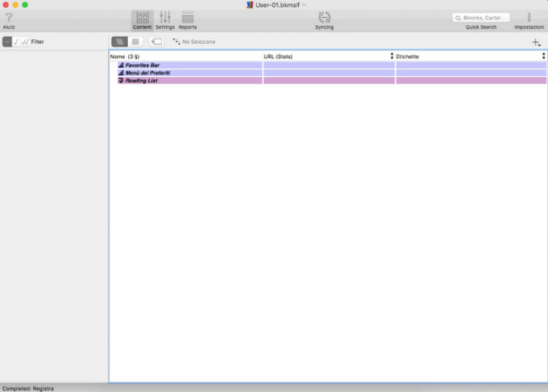This screenshot has height=392, width=548.
Task: Focus the Quick Search field
Action: 481,18
